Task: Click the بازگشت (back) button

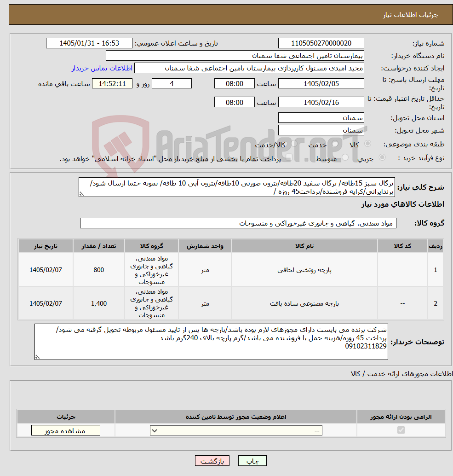Action: [212, 461]
